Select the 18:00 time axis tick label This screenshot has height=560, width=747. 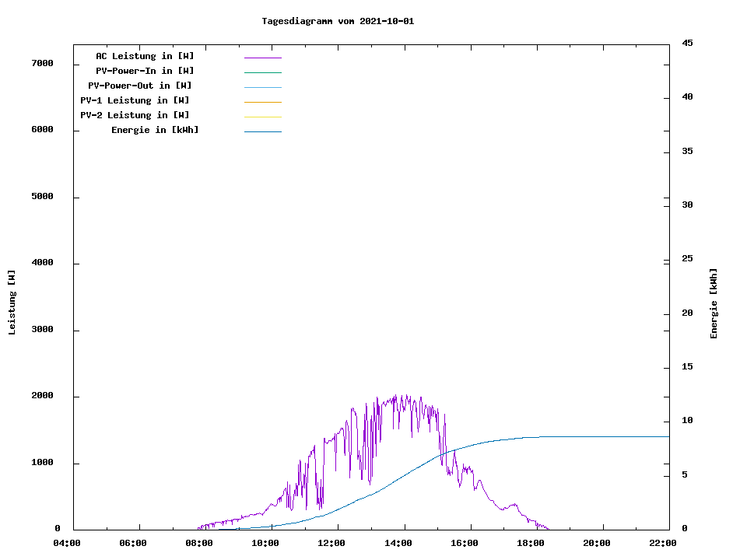click(531, 543)
